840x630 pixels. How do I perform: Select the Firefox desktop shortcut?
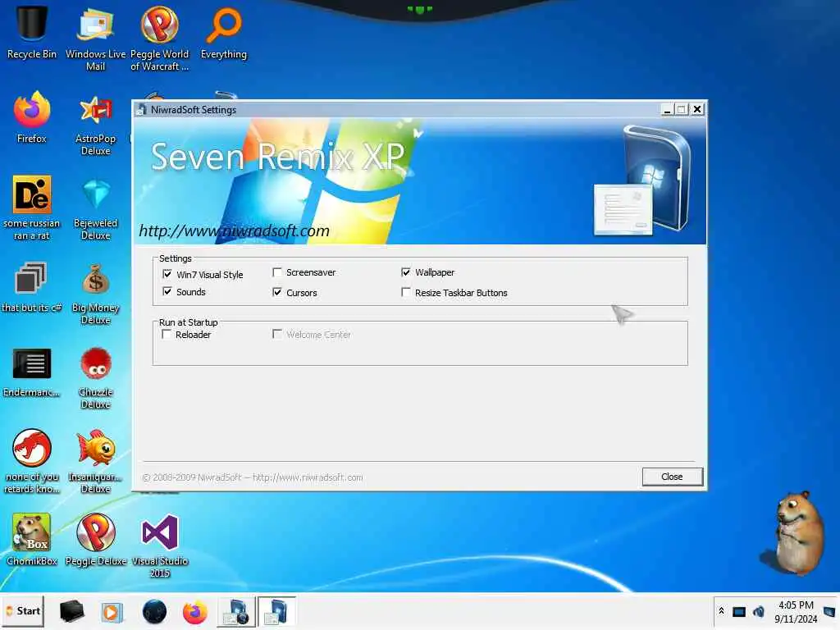tap(32, 118)
